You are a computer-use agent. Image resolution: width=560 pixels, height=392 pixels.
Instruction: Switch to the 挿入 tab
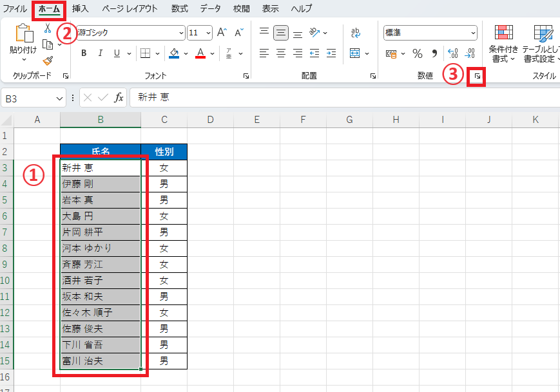pos(81,8)
